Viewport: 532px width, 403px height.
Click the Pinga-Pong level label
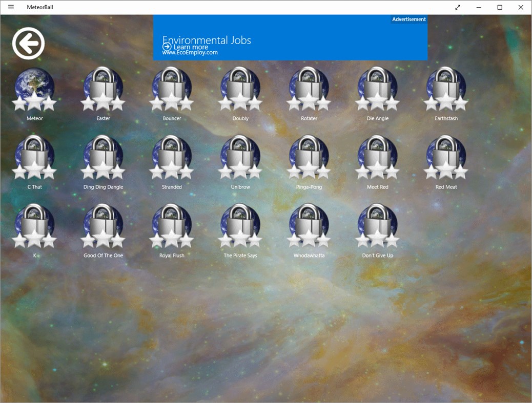[x=309, y=187]
